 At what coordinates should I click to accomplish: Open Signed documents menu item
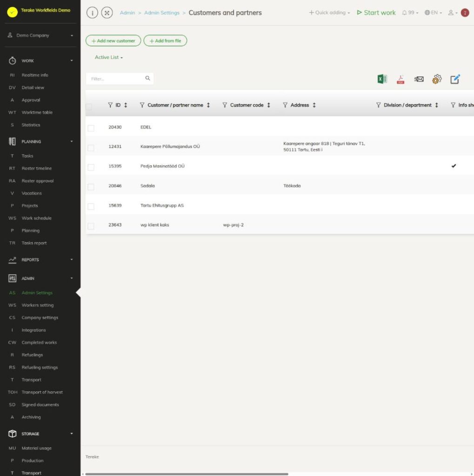coord(40,405)
